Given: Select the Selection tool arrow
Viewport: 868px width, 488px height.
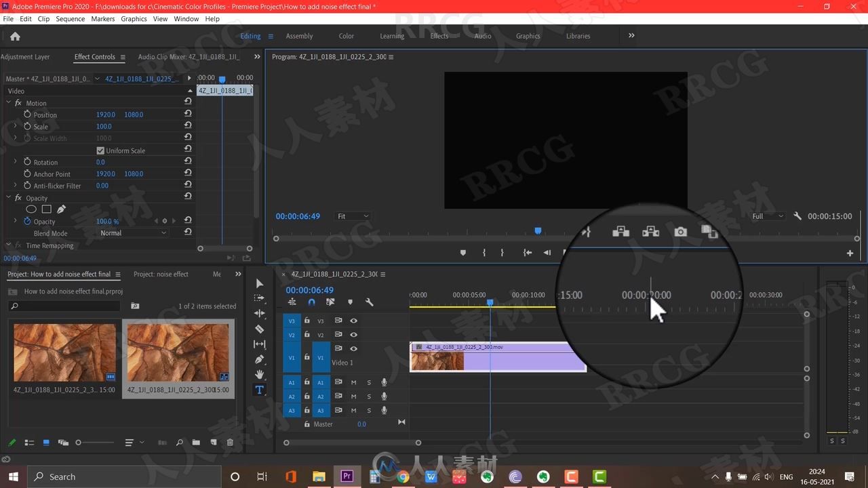Looking at the screenshot, I should pos(259,283).
